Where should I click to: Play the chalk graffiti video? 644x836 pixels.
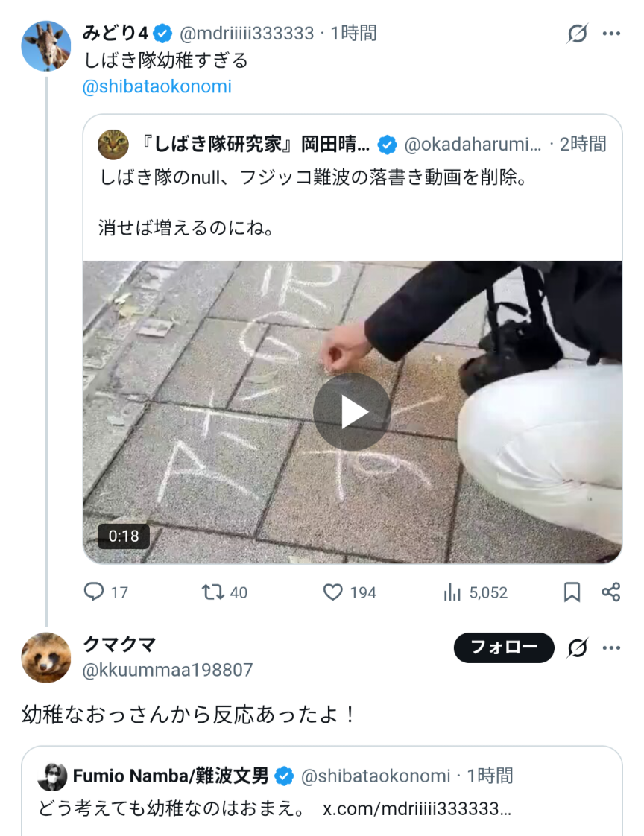coord(352,411)
